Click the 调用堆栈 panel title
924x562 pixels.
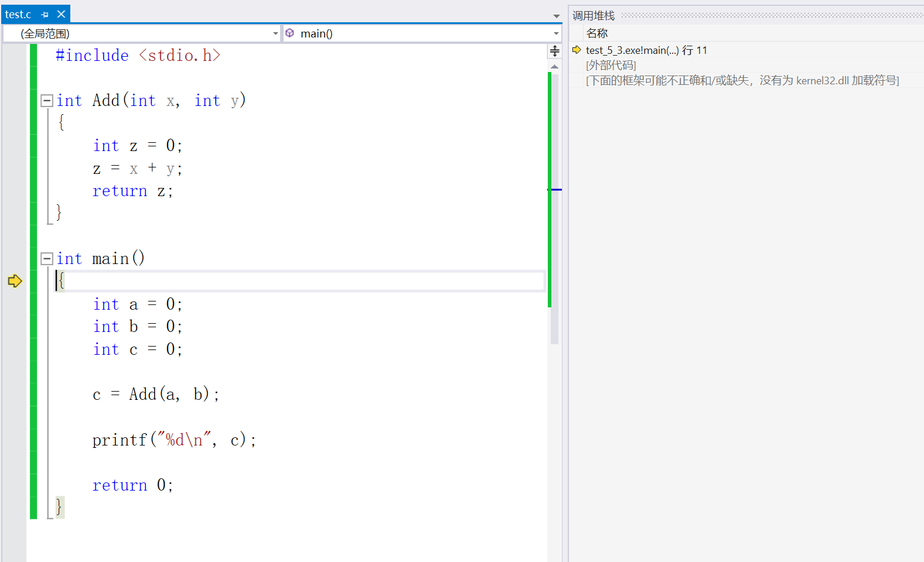pyautogui.click(x=594, y=16)
